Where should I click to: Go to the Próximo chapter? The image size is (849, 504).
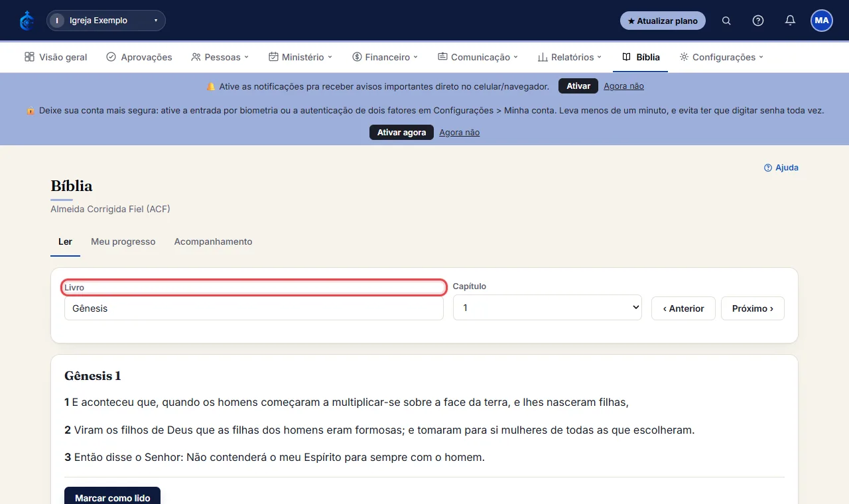coord(753,308)
